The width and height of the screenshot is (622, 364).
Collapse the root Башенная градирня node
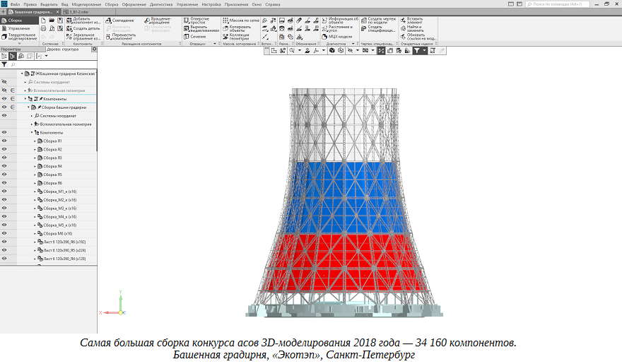[x=22, y=74]
